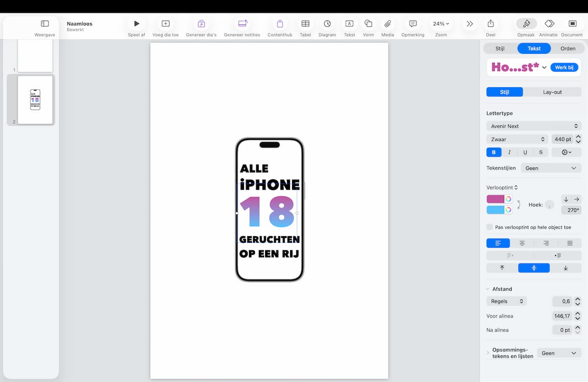The height and width of the screenshot is (382, 588).
Task: Play the slideshow with Speel af
Action: [x=137, y=24]
